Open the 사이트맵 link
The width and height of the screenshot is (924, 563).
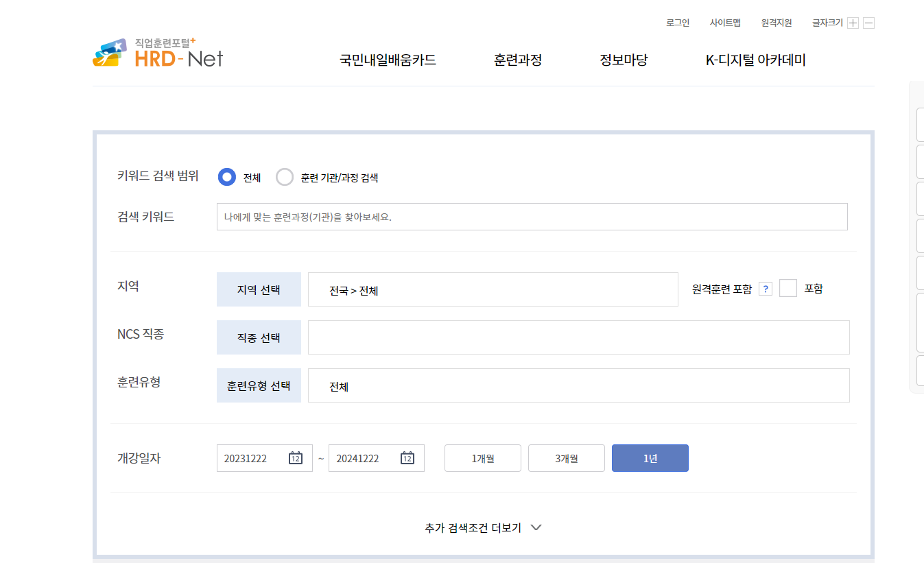725,23
